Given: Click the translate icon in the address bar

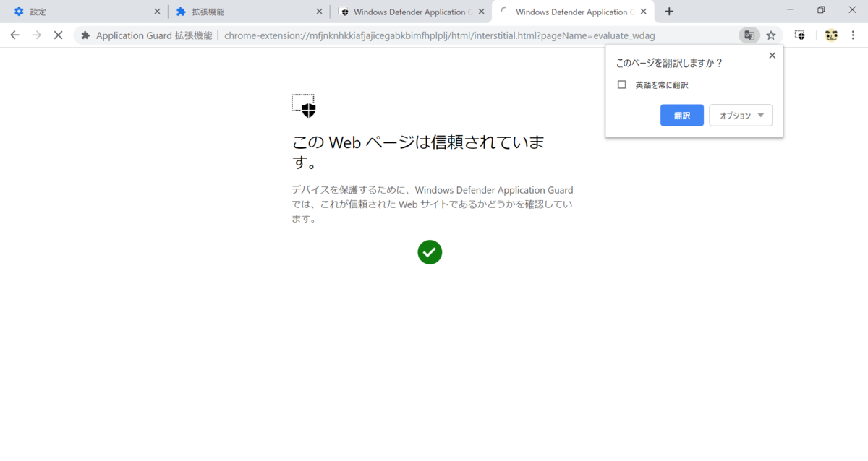Looking at the screenshot, I should click(x=749, y=35).
